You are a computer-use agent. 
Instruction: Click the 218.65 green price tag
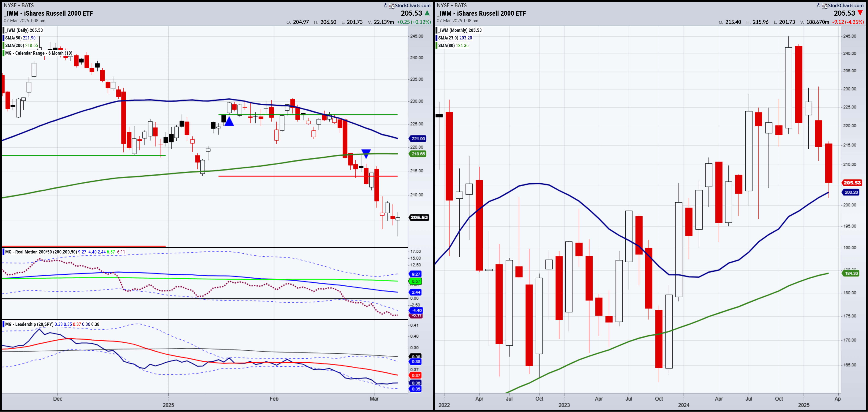pos(418,154)
